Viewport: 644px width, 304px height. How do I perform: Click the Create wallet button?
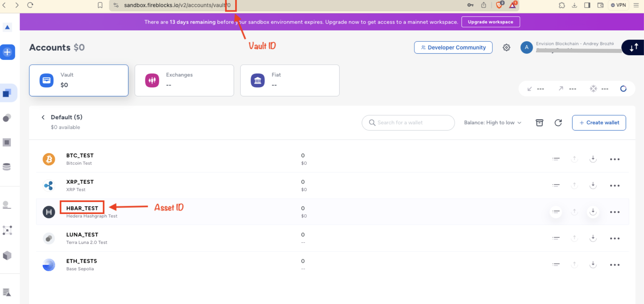[x=599, y=123]
